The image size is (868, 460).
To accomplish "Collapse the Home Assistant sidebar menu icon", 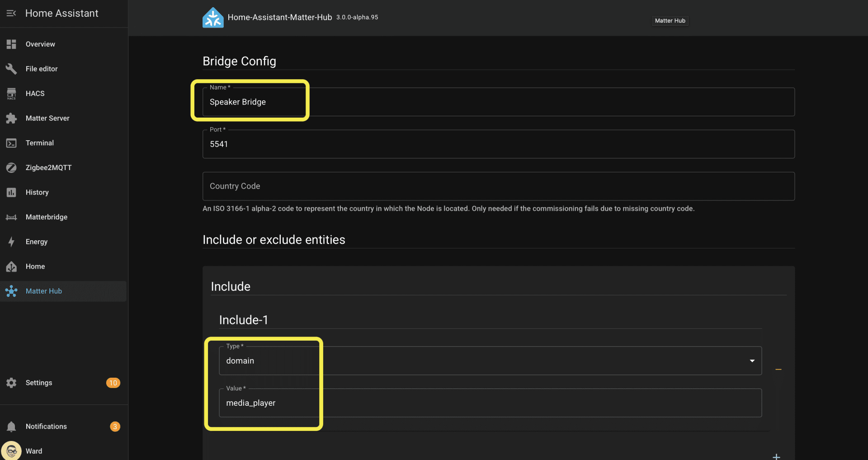I will [11, 13].
